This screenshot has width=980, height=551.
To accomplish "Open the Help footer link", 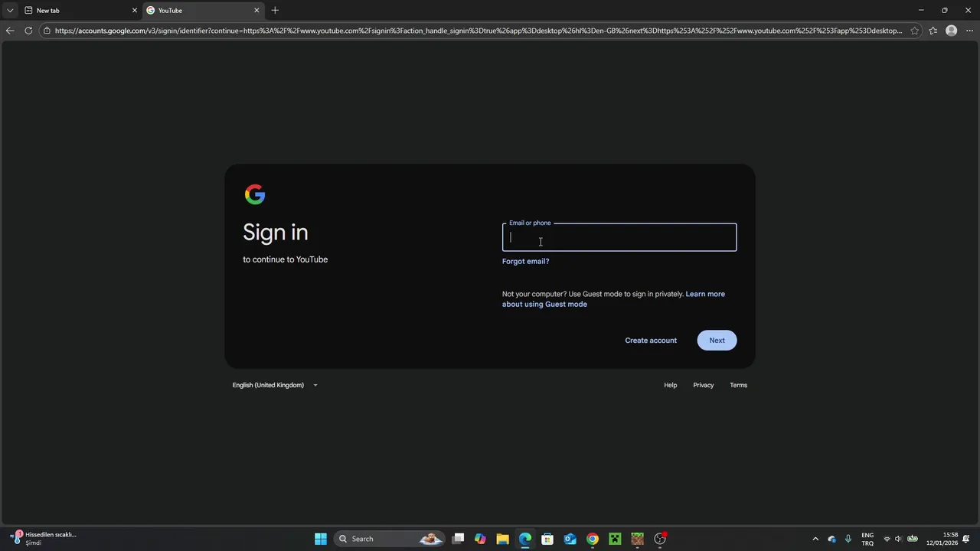I will click(670, 385).
